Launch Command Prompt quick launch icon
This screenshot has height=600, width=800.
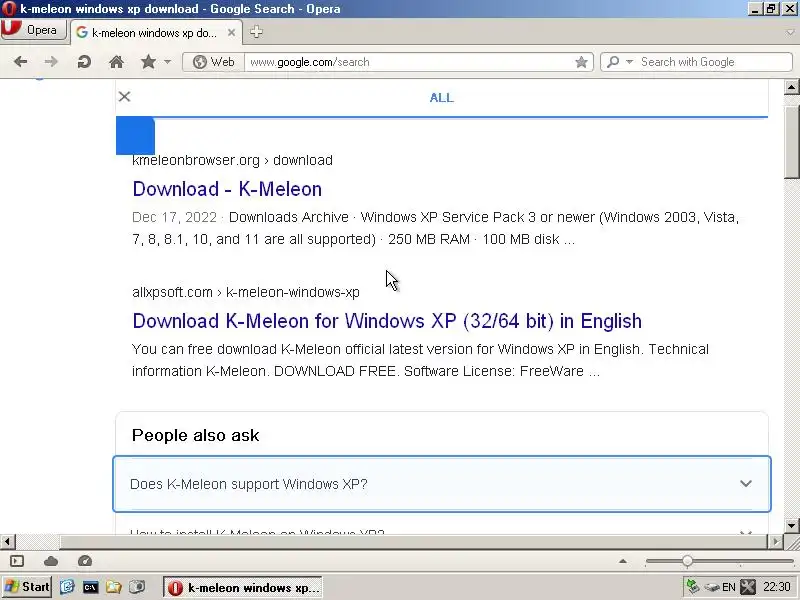pos(90,587)
